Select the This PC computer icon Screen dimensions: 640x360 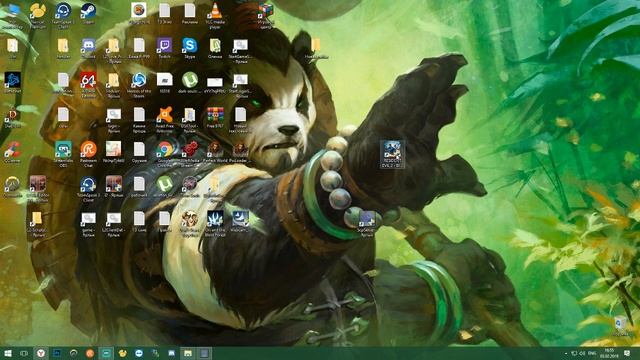point(12,15)
